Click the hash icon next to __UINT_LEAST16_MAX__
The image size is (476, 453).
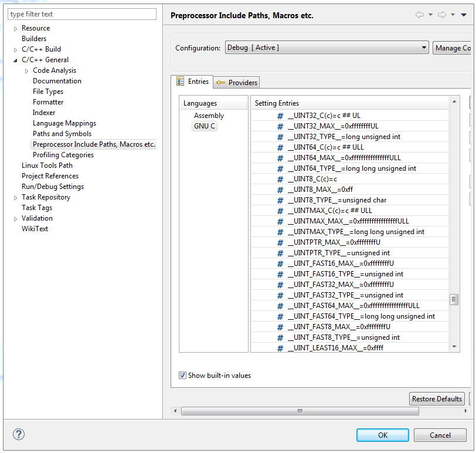point(280,348)
